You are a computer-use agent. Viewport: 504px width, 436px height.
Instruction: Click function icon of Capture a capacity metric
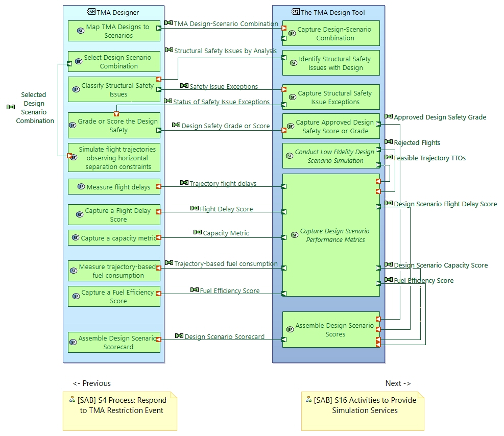pyautogui.click(x=76, y=237)
